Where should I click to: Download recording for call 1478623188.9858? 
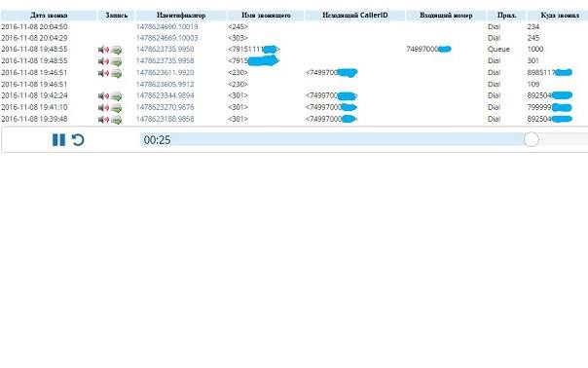tap(116, 120)
